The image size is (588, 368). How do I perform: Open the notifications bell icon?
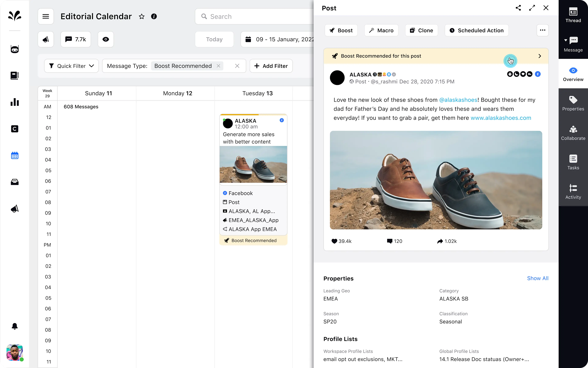click(x=15, y=326)
